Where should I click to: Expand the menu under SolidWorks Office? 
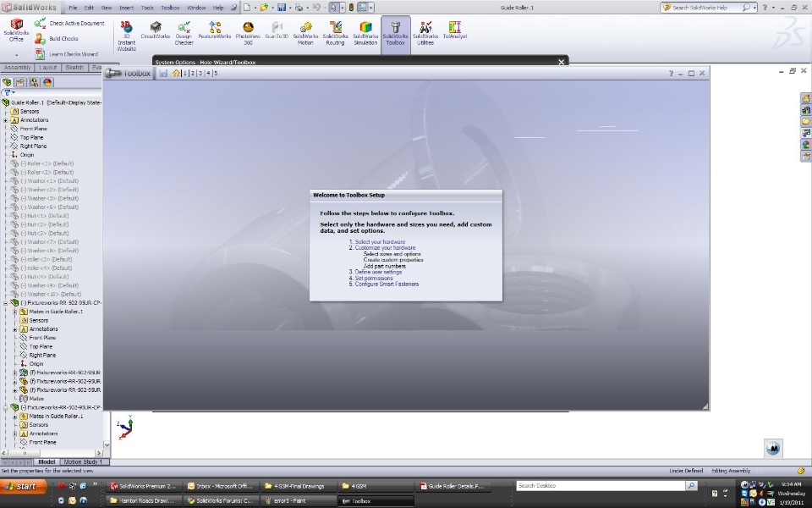click(16, 54)
